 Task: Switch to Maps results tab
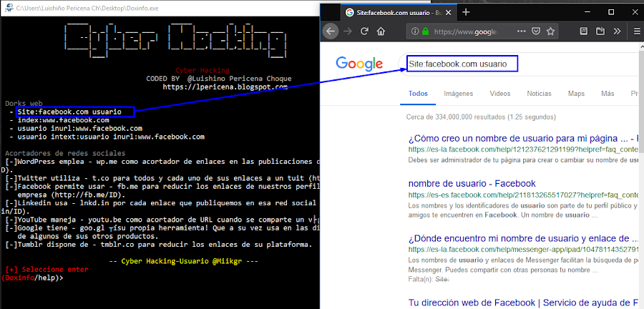(576, 94)
